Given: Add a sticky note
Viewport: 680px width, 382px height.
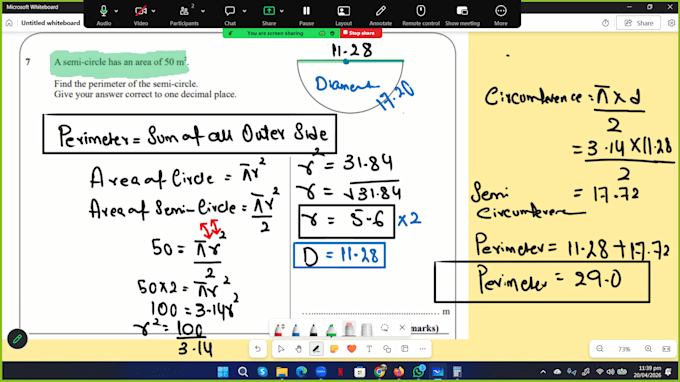Looking at the screenshot, I should coord(334,349).
